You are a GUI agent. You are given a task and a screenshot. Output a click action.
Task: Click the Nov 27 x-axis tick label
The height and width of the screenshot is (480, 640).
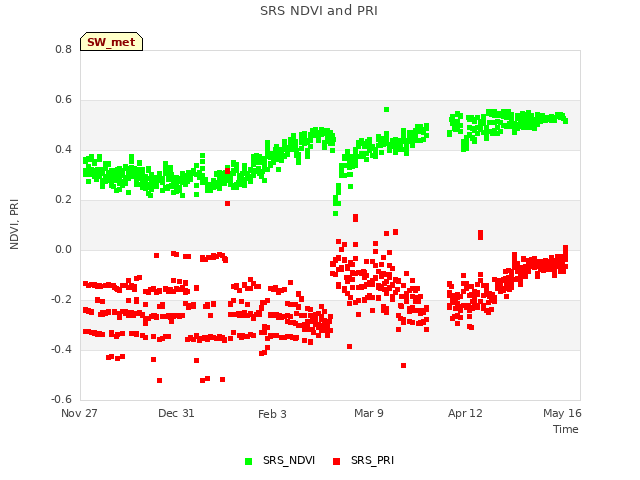(x=79, y=413)
